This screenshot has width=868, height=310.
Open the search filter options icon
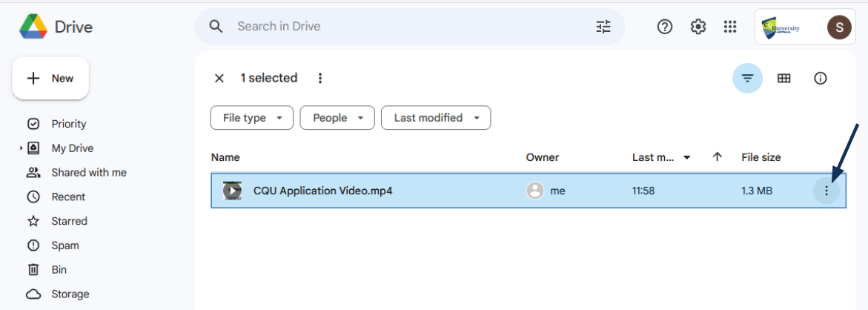(x=603, y=27)
